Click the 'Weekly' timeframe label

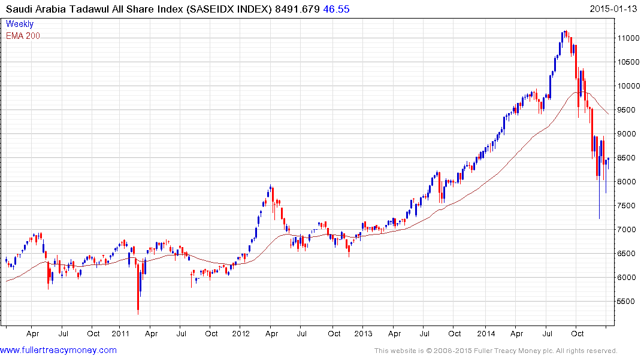coord(20,24)
